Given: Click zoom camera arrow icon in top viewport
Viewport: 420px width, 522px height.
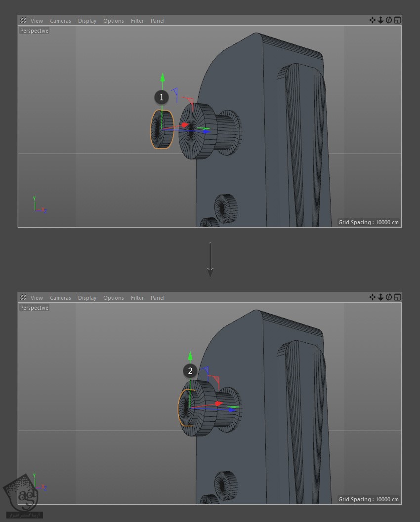Looking at the screenshot, I should 380,20.
